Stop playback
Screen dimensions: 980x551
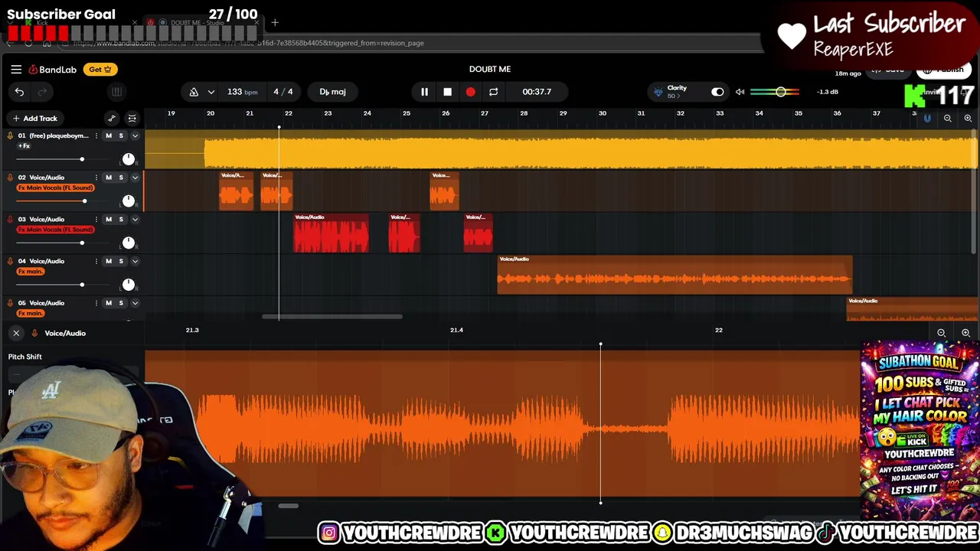coord(447,92)
